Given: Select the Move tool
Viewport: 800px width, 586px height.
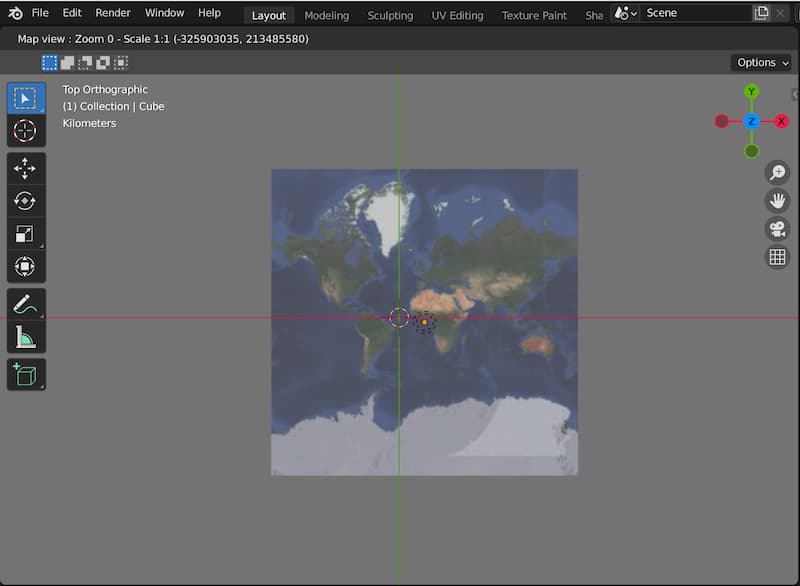Looking at the screenshot, I should pyautogui.click(x=26, y=169).
